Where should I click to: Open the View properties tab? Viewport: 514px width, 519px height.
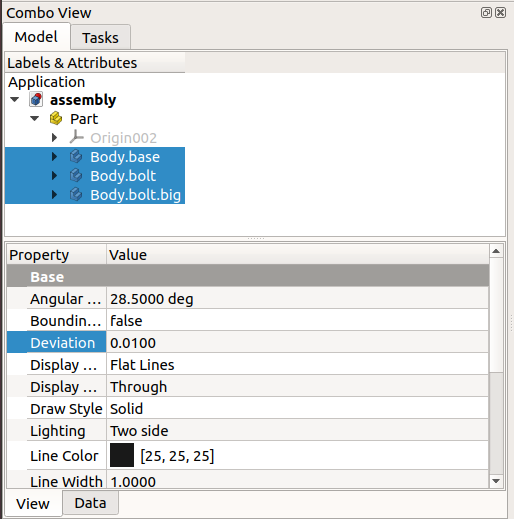33,504
